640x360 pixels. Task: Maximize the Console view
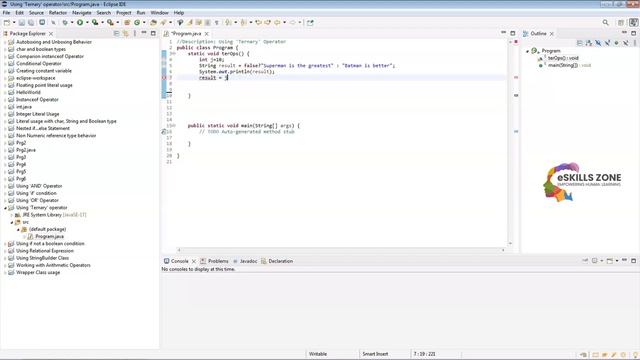point(633,260)
